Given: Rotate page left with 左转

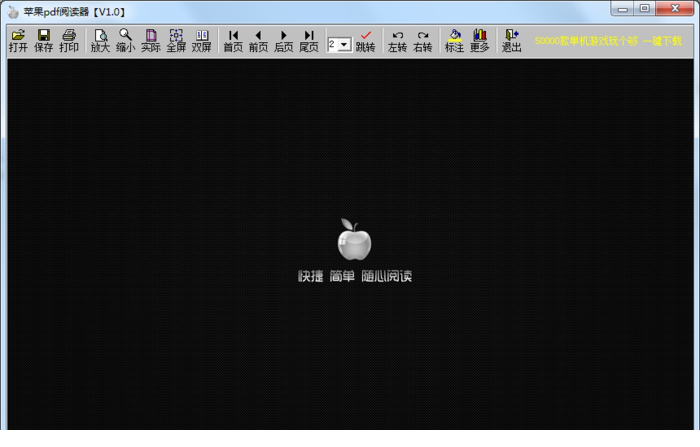Looking at the screenshot, I should click(x=397, y=41).
